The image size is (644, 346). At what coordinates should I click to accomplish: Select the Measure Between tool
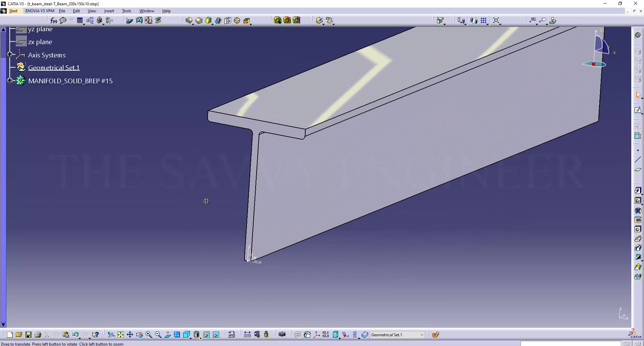point(247,335)
